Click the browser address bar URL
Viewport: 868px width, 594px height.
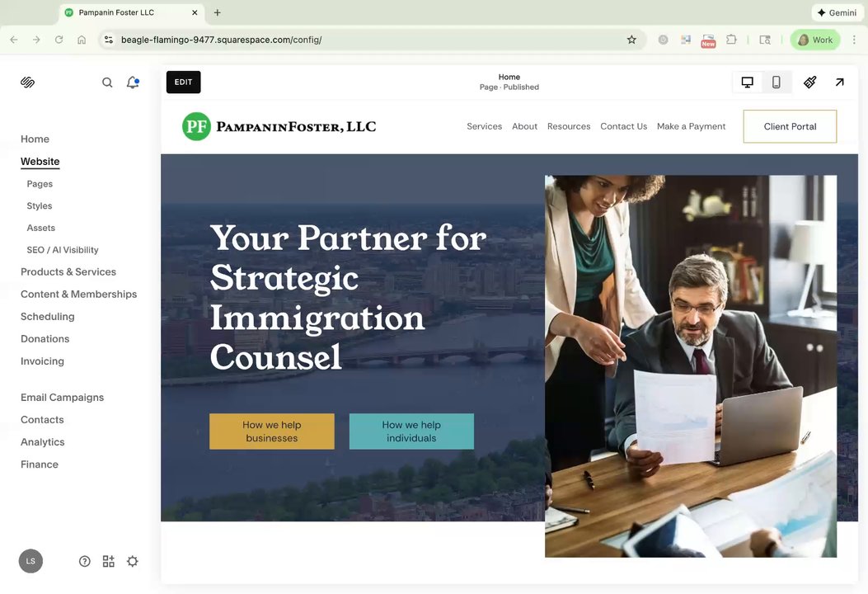pos(222,40)
